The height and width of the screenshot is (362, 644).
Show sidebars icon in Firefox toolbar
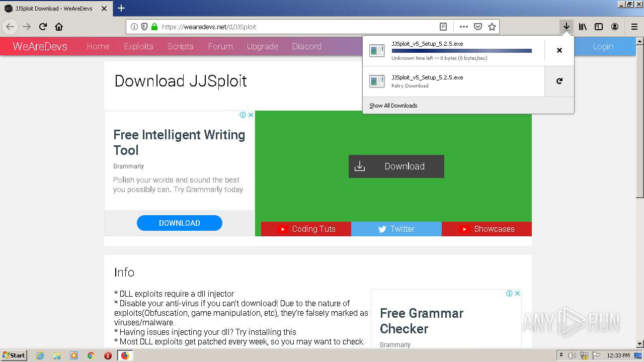(599, 27)
